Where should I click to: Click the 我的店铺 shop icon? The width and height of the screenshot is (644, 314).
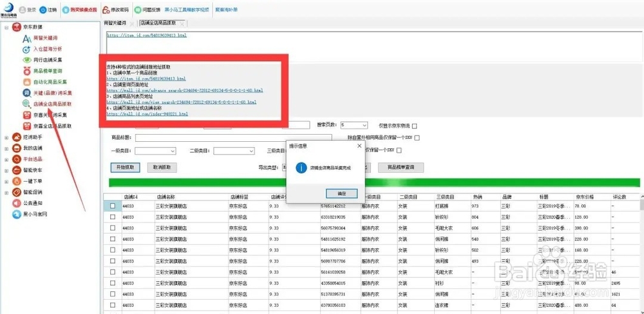(x=17, y=148)
